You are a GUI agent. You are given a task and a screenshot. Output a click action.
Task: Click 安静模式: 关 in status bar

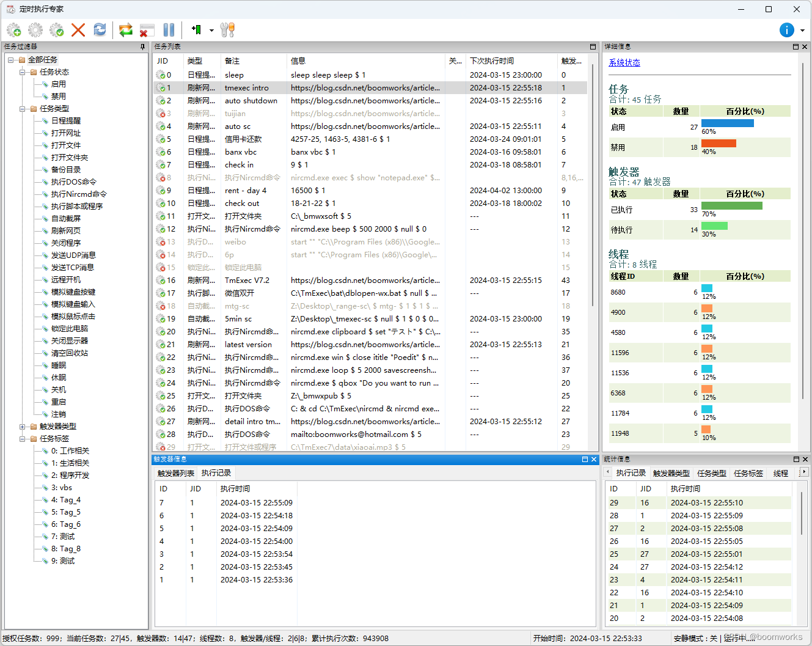click(x=695, y=639)
